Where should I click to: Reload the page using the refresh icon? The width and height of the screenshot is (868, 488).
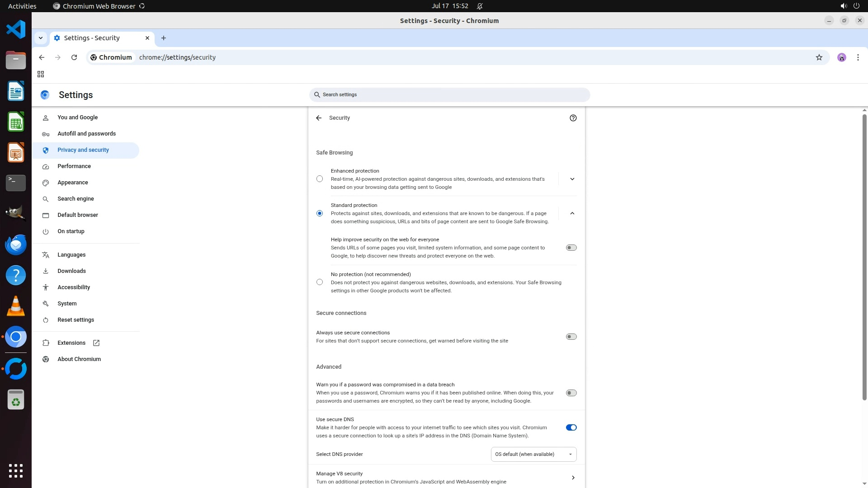(x=74, y=57)
